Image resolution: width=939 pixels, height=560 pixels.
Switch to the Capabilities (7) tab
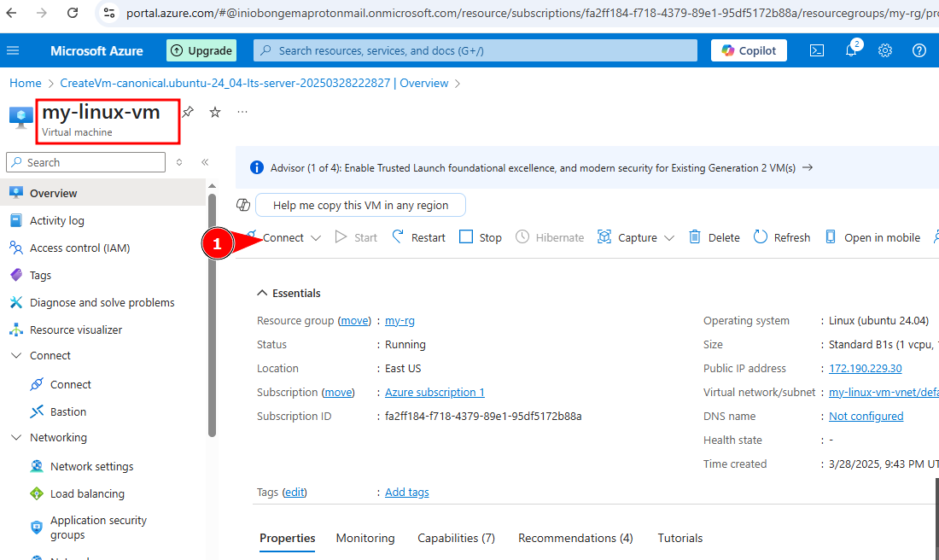pyautogui.click(x=456, y=538)
